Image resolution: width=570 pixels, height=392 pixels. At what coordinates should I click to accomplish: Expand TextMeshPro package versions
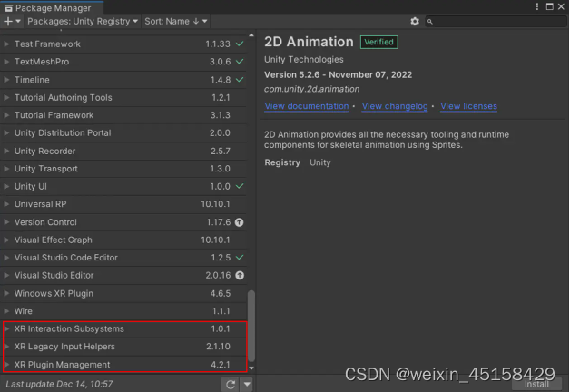pyautogui.click(x=6, y=62)
